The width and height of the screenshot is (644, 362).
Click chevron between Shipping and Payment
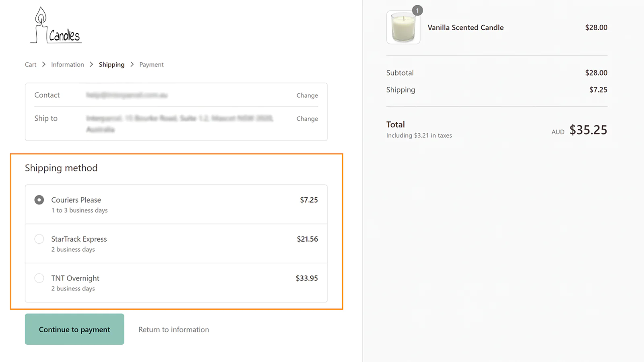[x=132, y=64]
